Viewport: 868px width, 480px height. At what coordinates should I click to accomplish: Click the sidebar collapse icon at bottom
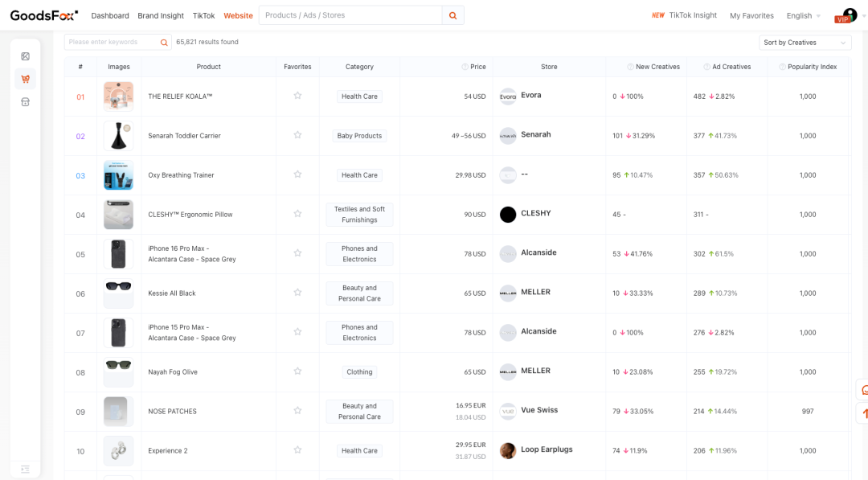(x=26, y=469)
